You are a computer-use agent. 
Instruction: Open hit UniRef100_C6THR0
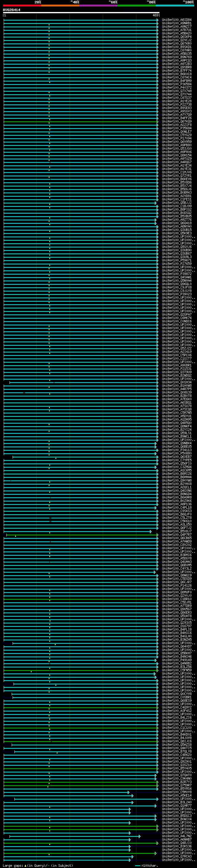[x=176, y=50]
